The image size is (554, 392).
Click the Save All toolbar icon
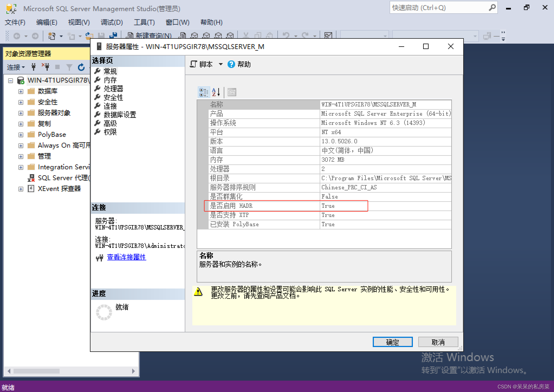pyautogui.click(x=113, y=36)
